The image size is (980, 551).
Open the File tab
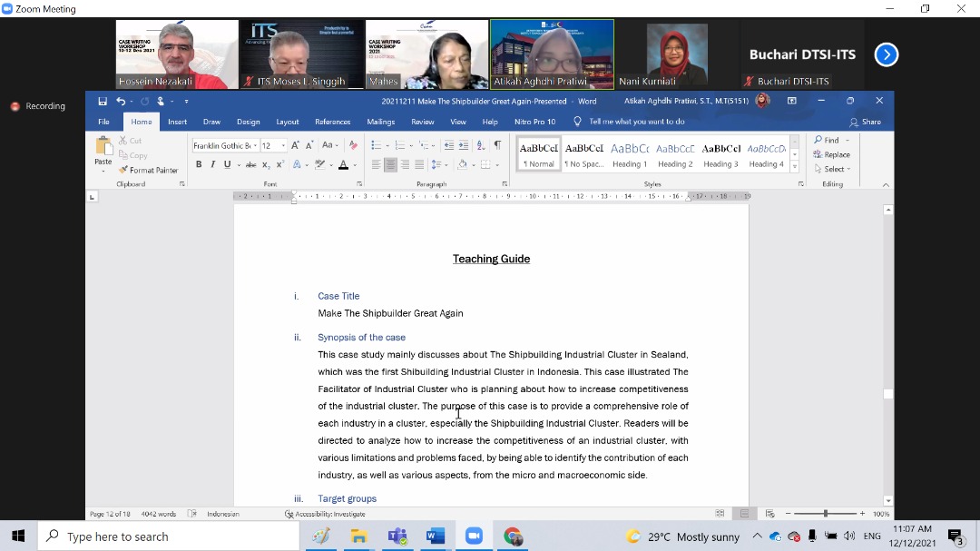pyautogui.click(x=103, y=122)
